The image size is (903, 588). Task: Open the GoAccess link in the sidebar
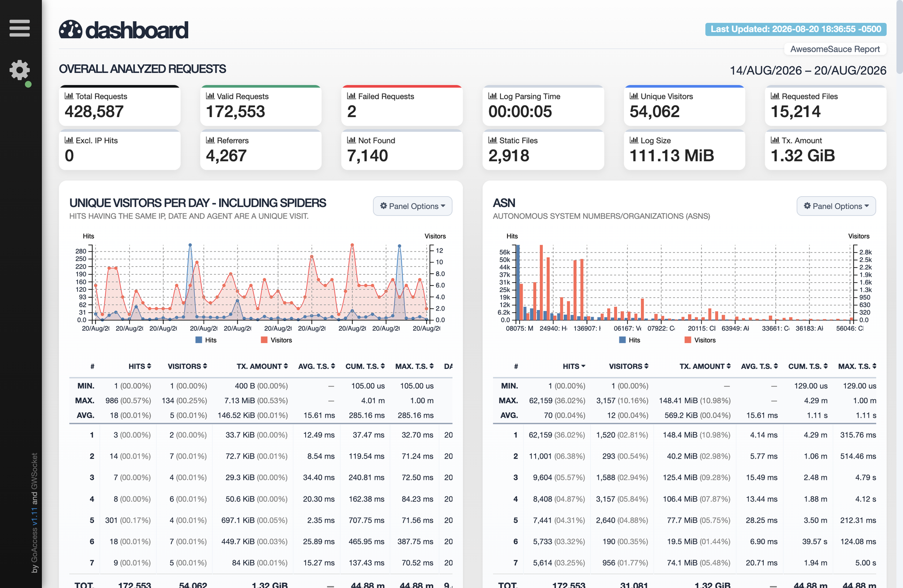[34, 545]
